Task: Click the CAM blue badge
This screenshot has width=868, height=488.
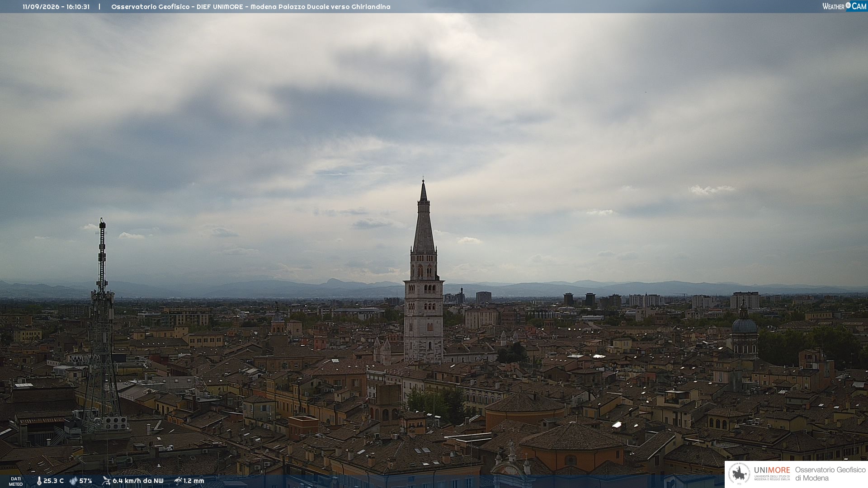Action: click(x=857, y=6)
